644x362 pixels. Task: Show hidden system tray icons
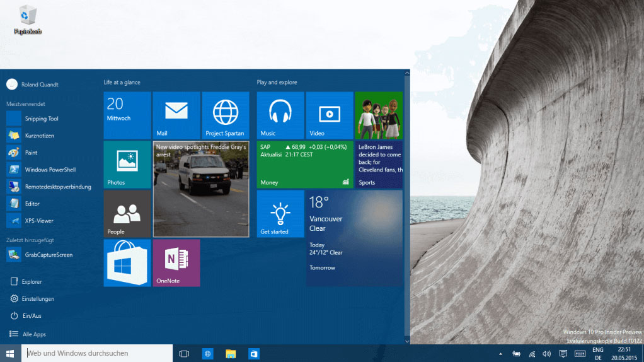500,354
